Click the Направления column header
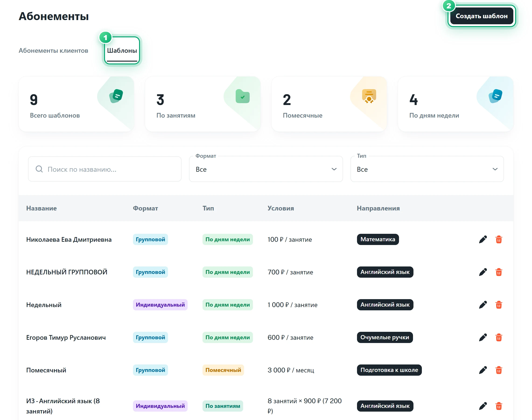 [x=378, y=208]
